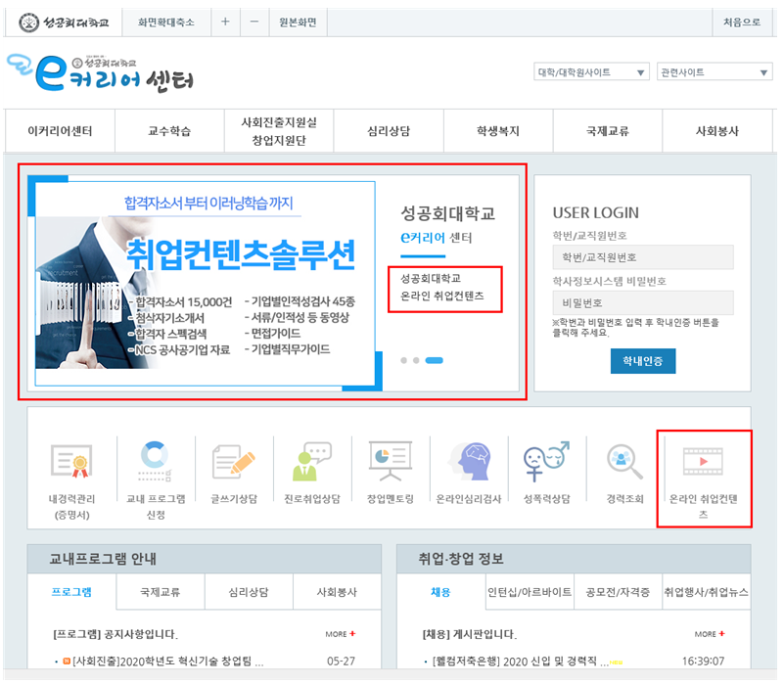
Task: Click MORE in the 채용 board list
Action: (705, 634)
